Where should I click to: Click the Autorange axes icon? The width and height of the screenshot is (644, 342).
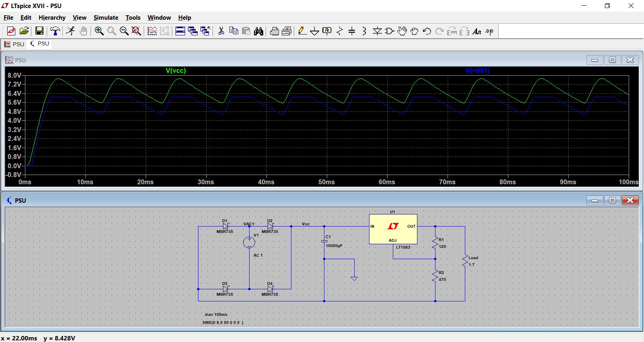[165, 31]
